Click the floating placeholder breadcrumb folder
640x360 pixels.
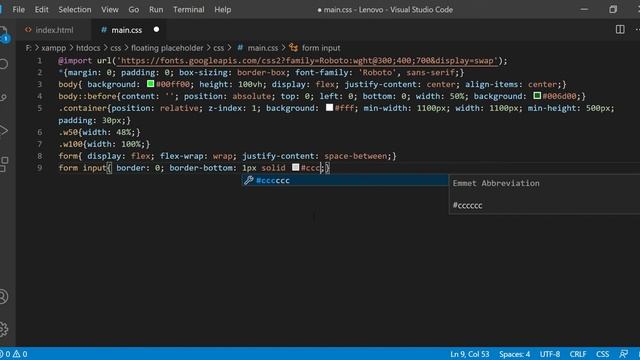tap(167, 48)
